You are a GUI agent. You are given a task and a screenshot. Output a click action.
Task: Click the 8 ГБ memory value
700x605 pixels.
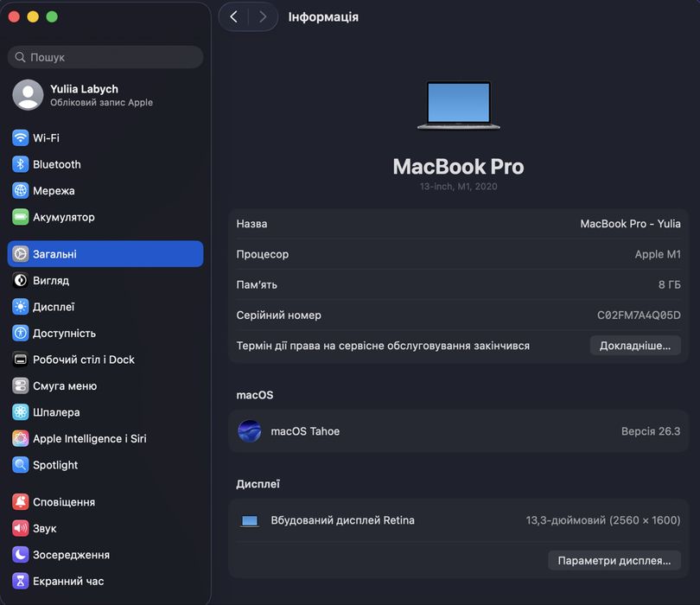(669, 285)
